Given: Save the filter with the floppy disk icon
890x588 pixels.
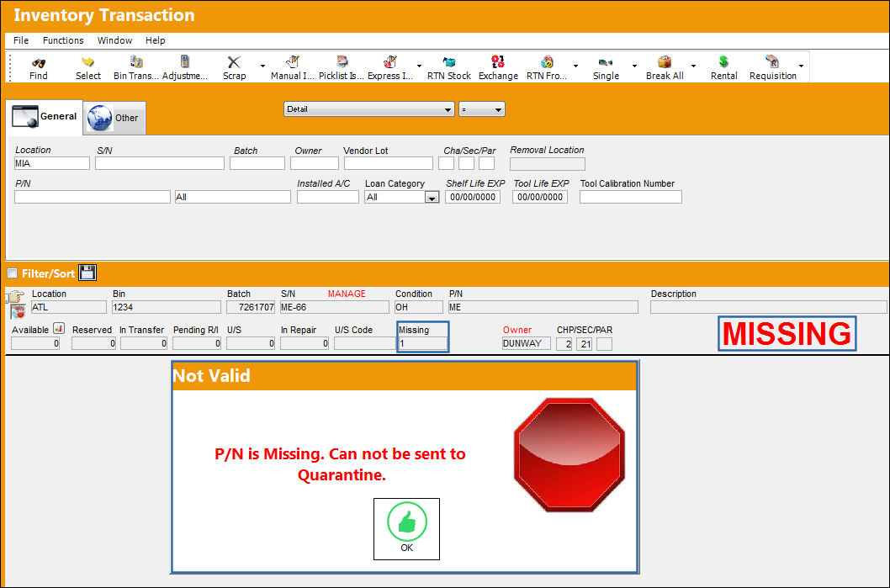Looking at the screenshot, I should (x=87, y=273).
